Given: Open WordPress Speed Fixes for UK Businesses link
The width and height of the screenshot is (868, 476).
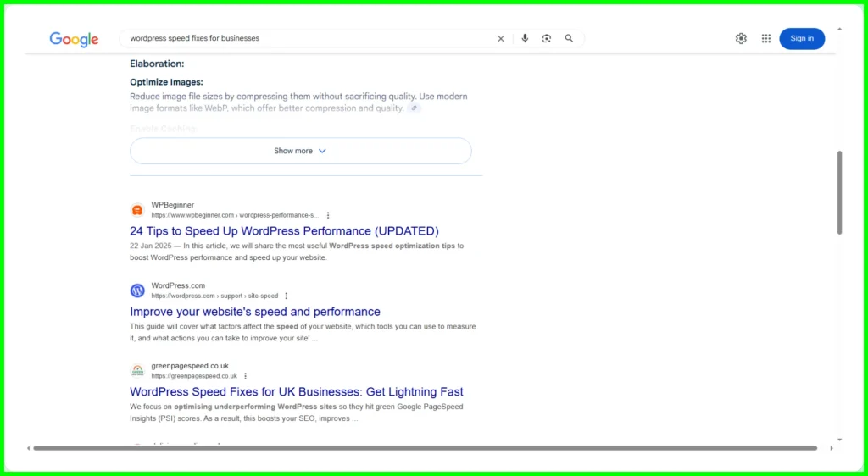Looking at the screenshot, I should pyautogui.click(x=297, y=391).
